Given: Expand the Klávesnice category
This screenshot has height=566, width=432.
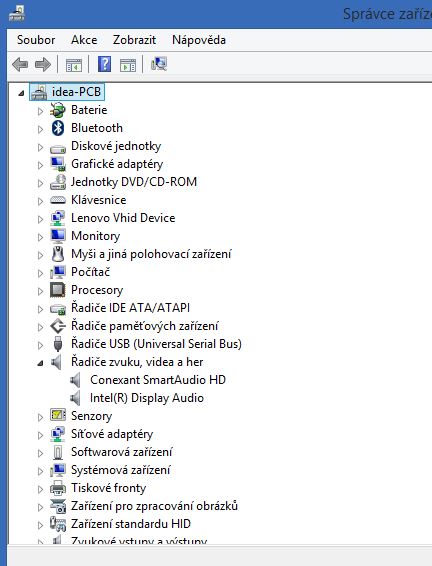Looking at the screenshot, I should coord(40,201).
